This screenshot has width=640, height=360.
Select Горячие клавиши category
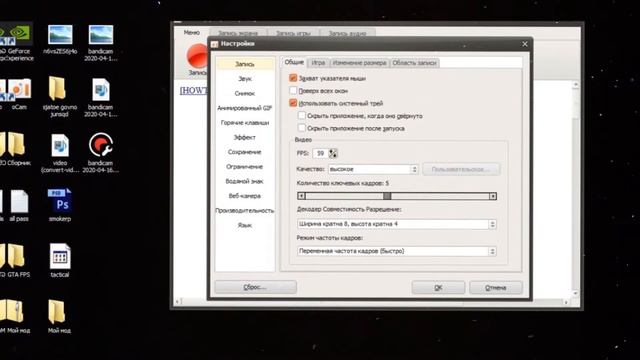pos(245,122)
